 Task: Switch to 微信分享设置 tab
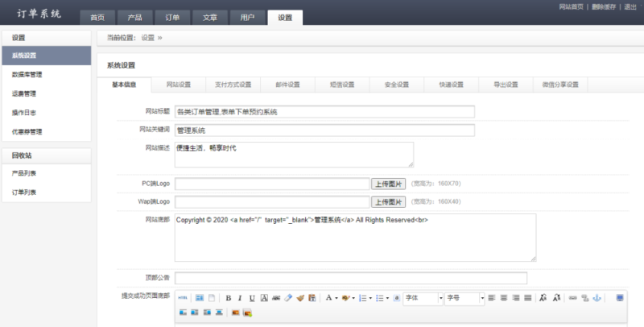pyautogui.click(x=560, y=85)
